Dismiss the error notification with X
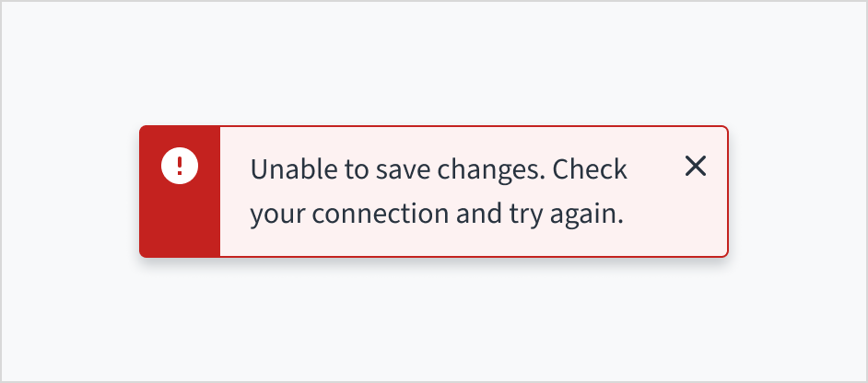 (696, 166)
